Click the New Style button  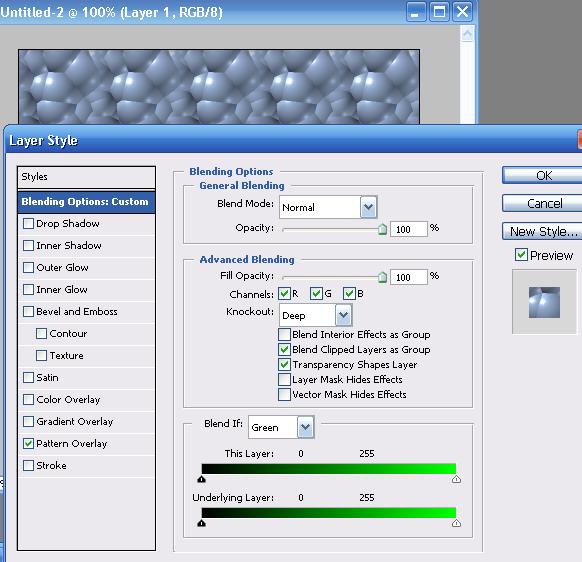(543, 231)
